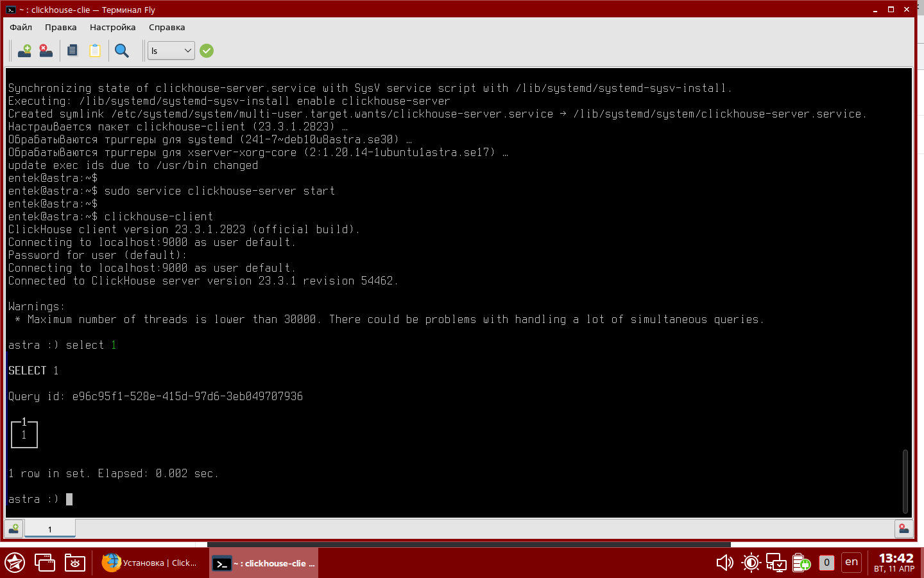Open battery/power tray icon
Screen dimensions: 924x578
tap(801, 563)
